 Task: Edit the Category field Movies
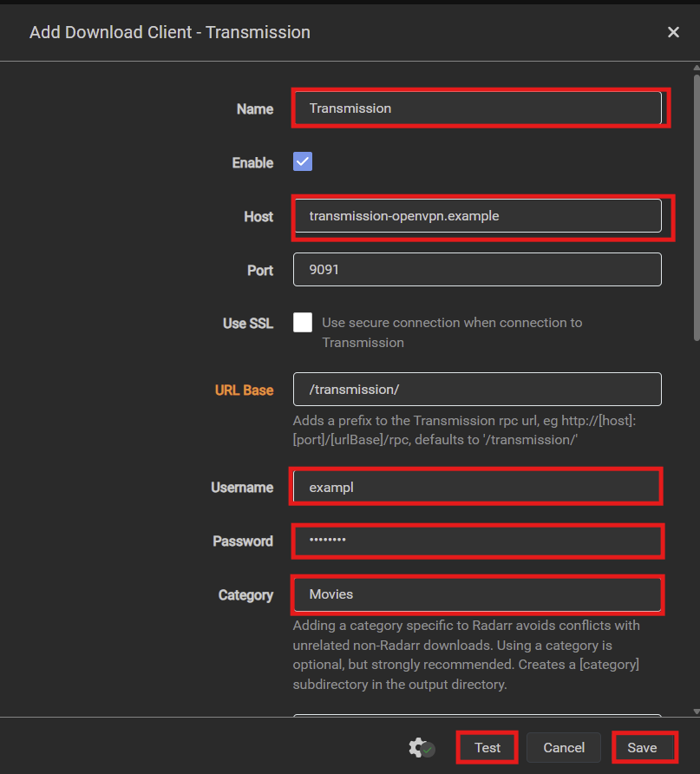[x=477, y=594]
